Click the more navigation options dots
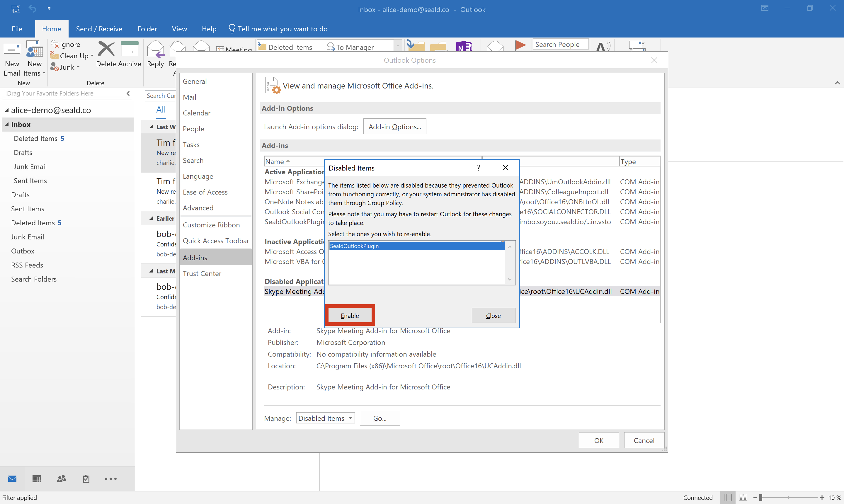The image size is (844, 504). click(x=111, y=479)
